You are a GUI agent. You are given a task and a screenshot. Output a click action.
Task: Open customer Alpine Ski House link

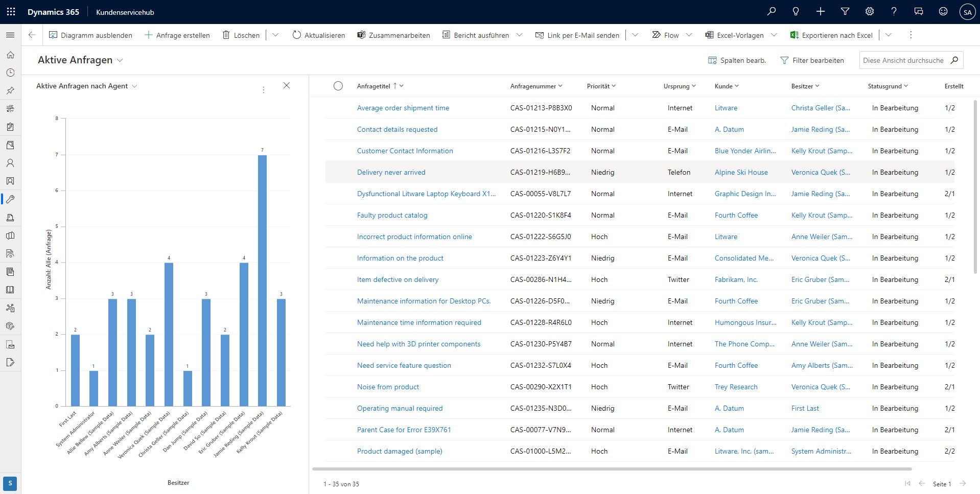(x=741, y=172)
